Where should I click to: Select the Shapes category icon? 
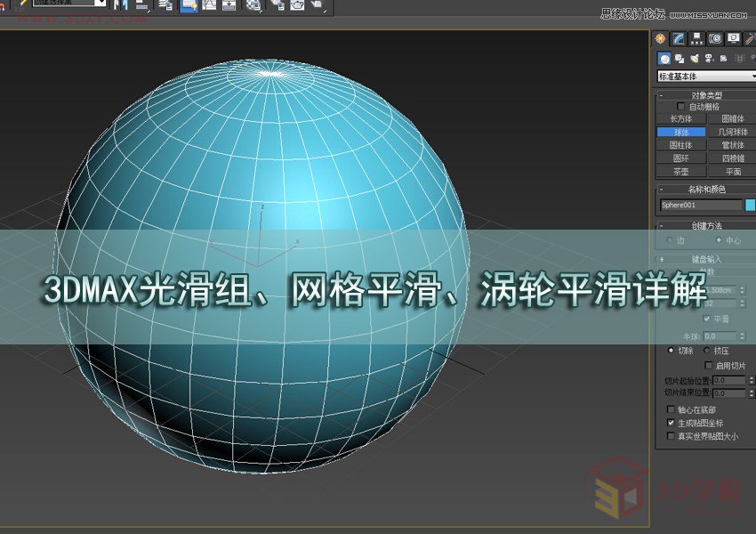[x=679, y=58]
